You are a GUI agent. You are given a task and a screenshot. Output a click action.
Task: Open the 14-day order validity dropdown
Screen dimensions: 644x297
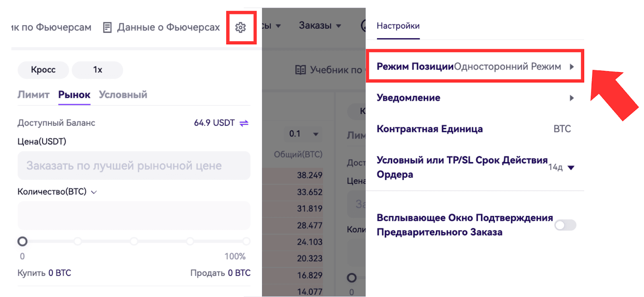(x=571, y=167)
